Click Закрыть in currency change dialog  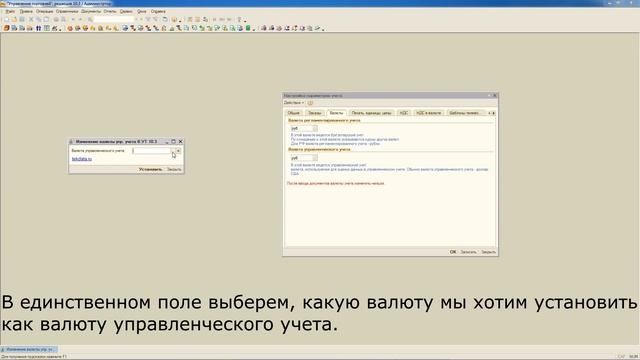coord(174,169)
